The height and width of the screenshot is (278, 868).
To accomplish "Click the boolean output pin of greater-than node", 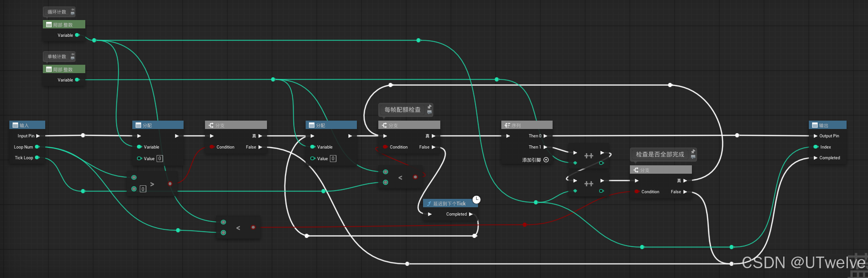I will [170, 183].
